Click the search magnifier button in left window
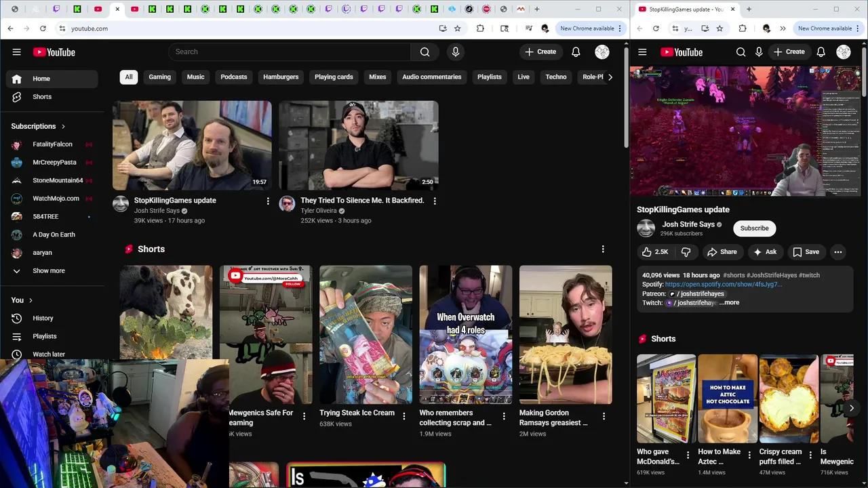The image size is (868, 488). [x=425, y=52]
